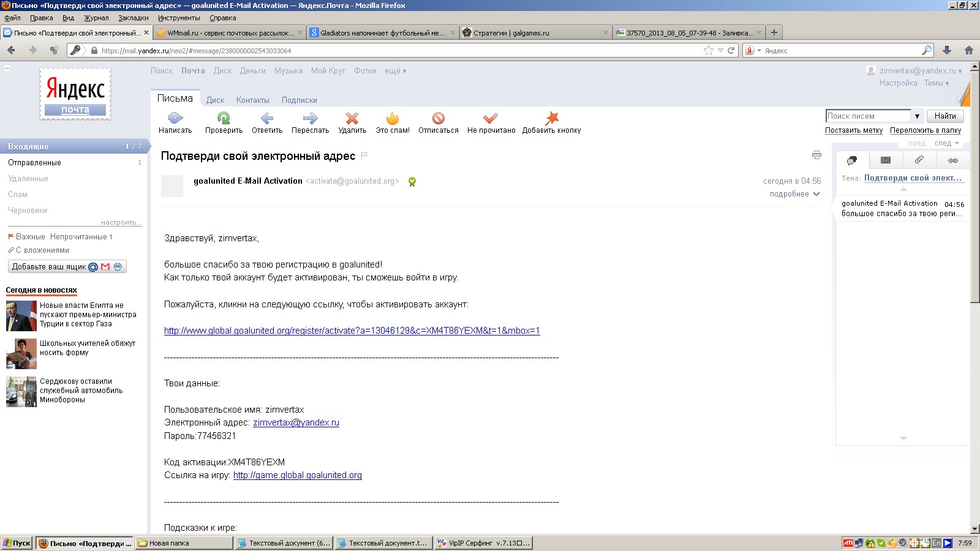Bookmark page with star icon

709,51
